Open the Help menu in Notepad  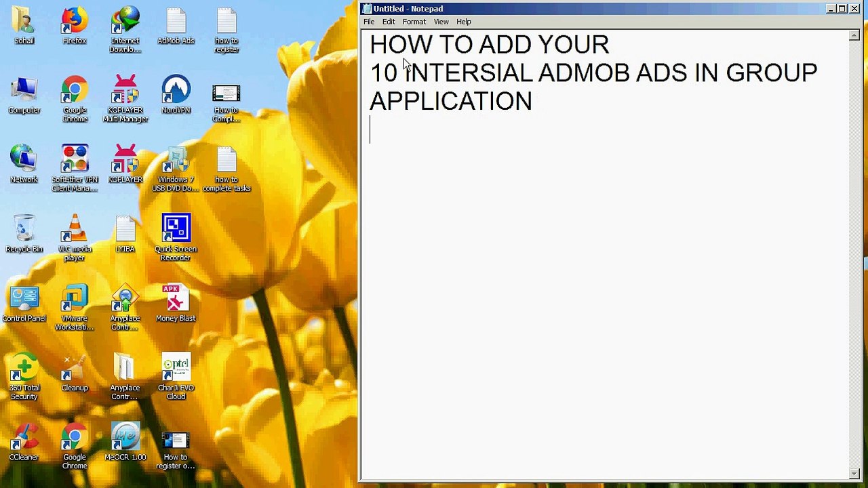464,22
